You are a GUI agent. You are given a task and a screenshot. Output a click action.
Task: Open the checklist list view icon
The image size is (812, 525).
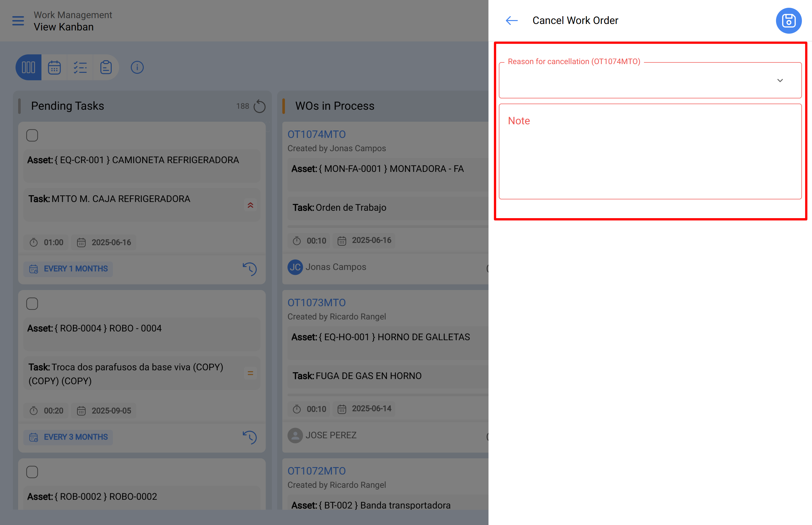click(x=80, y=68)
